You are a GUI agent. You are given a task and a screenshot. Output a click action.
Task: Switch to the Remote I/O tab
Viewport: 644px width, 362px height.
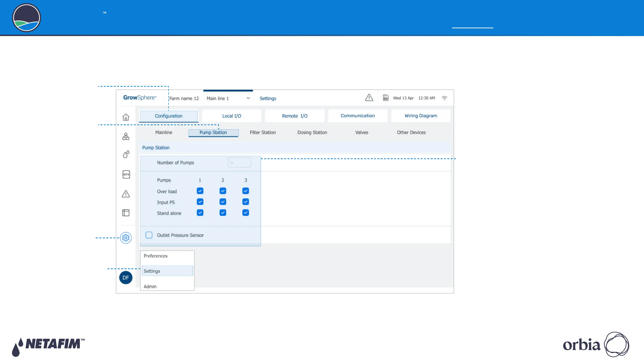point(295,116)
